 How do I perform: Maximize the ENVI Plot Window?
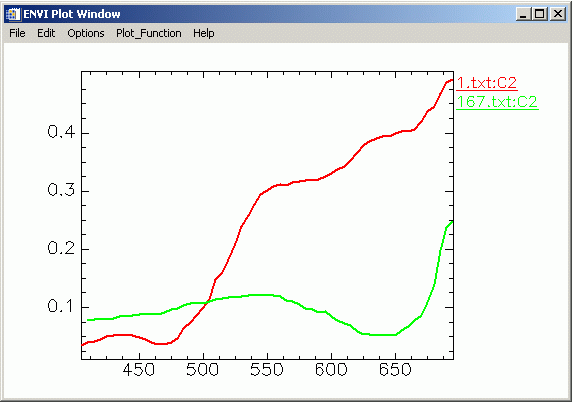coord(540,14)
